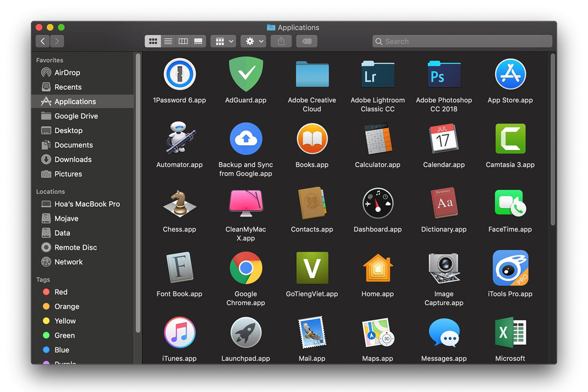Click the Books app icon
Viewport: 588px width, 392px height.
point(312,139)
